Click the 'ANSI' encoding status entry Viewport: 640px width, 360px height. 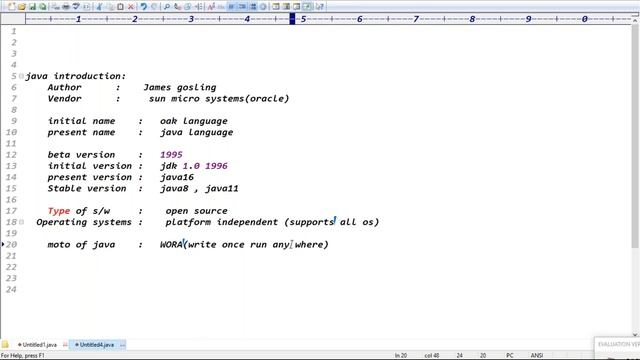[x=537, y=356]
